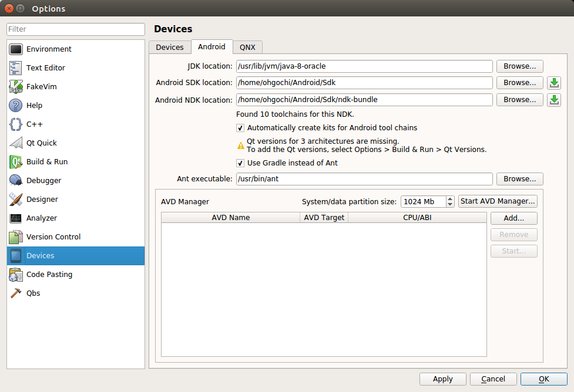Select the Environment category icon

point(16,49)
